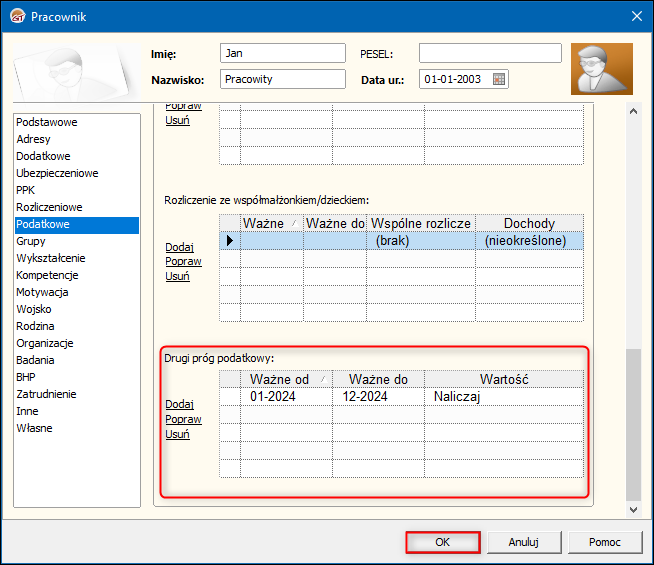Select the (brak) cell
654x565 pixels.
421,241
